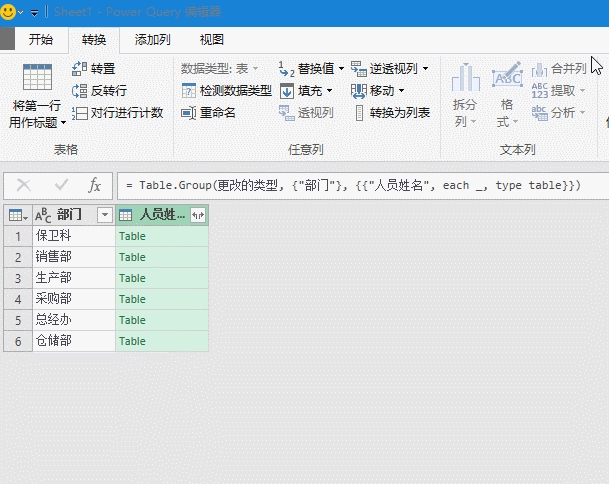
Task: Click the Transpose (转置) icon
Action: 79,69
